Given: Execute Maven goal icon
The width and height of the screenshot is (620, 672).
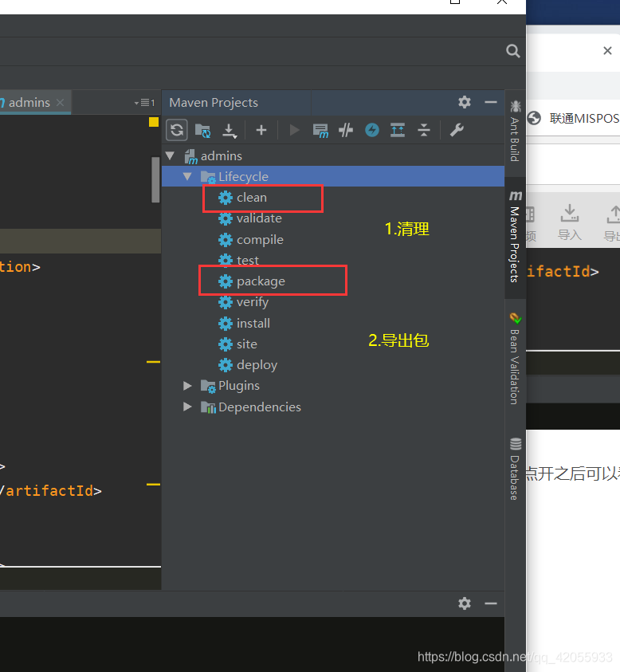Looking at the screenshot, I should [320, 130].
